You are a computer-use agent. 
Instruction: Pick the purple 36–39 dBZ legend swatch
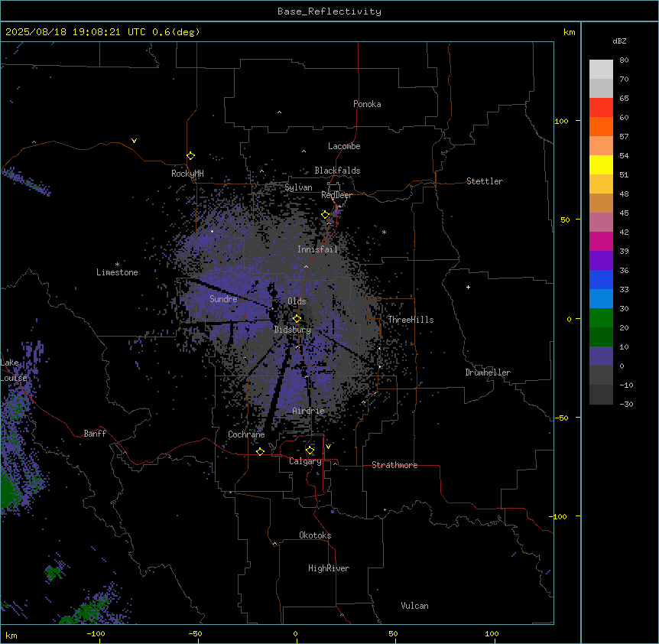click(x=601, y=261)
